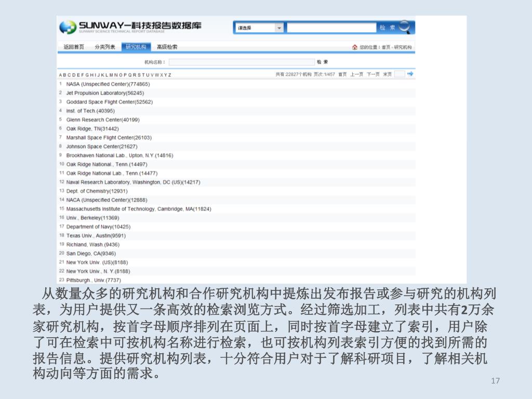Open Johnson Space Center entry
Screen dimensions: 532x399
point(102,147)
